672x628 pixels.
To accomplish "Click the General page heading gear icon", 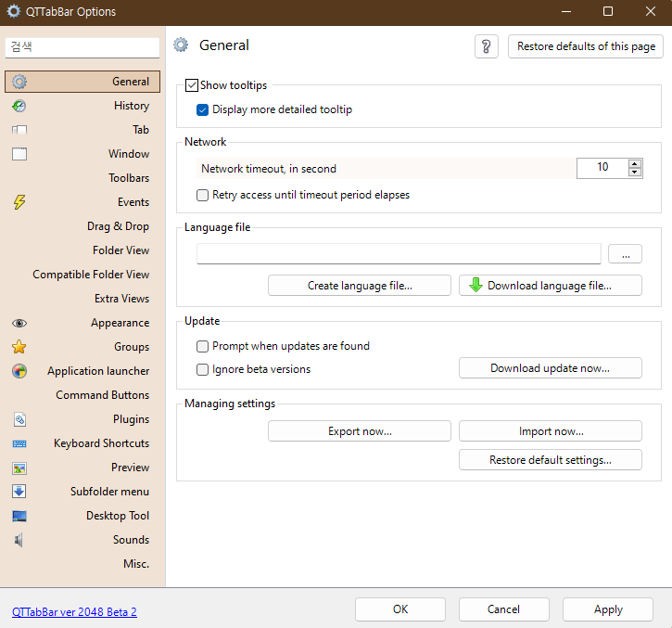I will (x=181, y=45).
